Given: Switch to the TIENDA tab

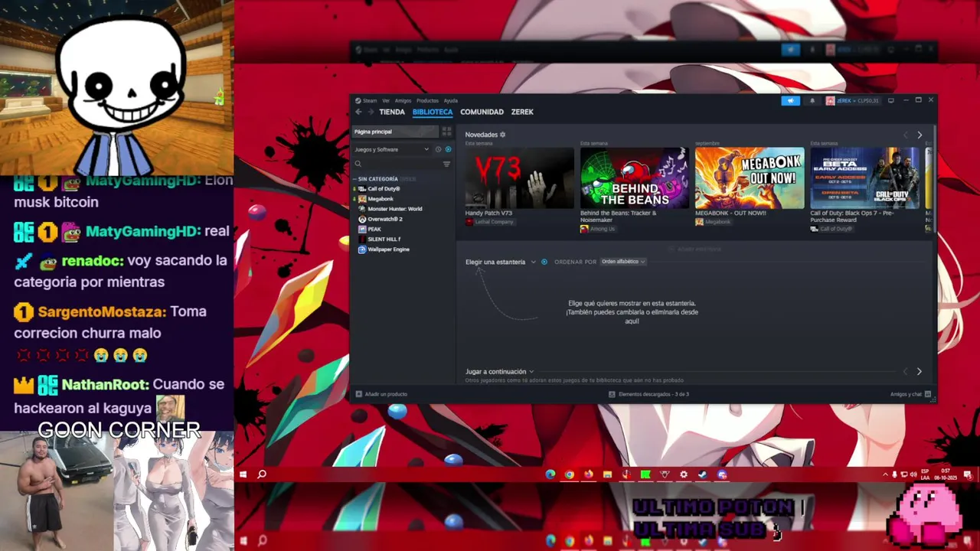Looking at the screenshot, I should (392, 112).
